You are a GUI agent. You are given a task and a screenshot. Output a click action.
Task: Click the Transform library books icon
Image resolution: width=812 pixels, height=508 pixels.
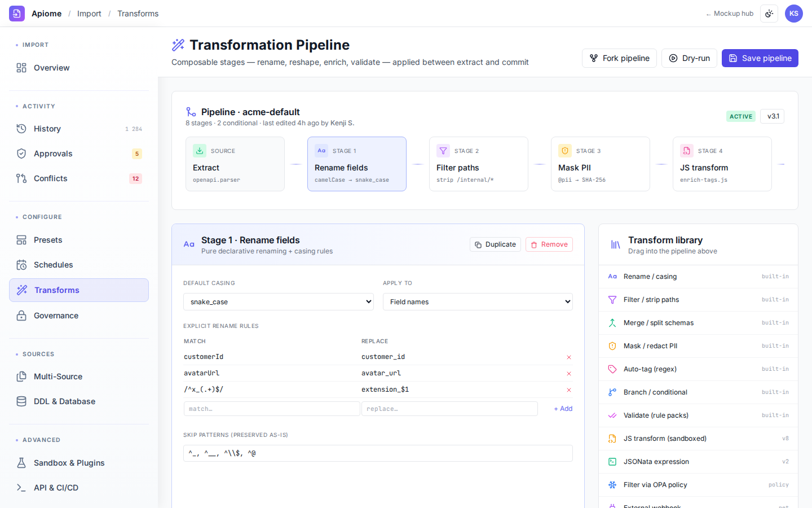(x=616, y=245)
